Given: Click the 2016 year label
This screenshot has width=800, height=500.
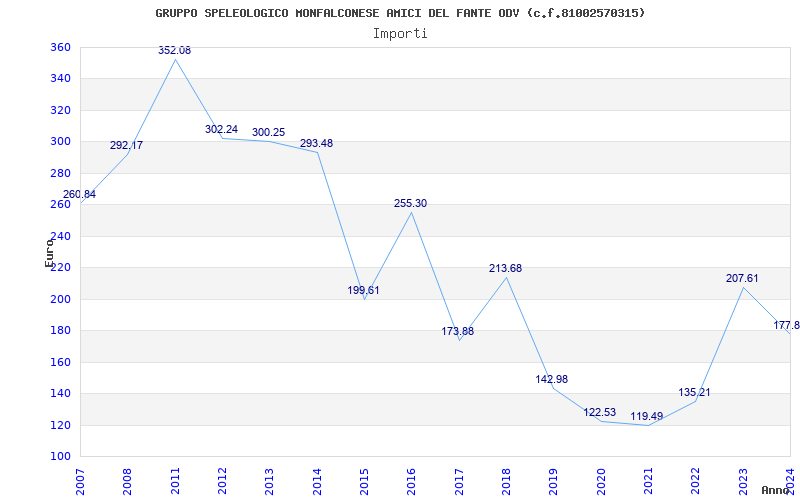Looking at the screenshot, I should (x=412, y=481).
